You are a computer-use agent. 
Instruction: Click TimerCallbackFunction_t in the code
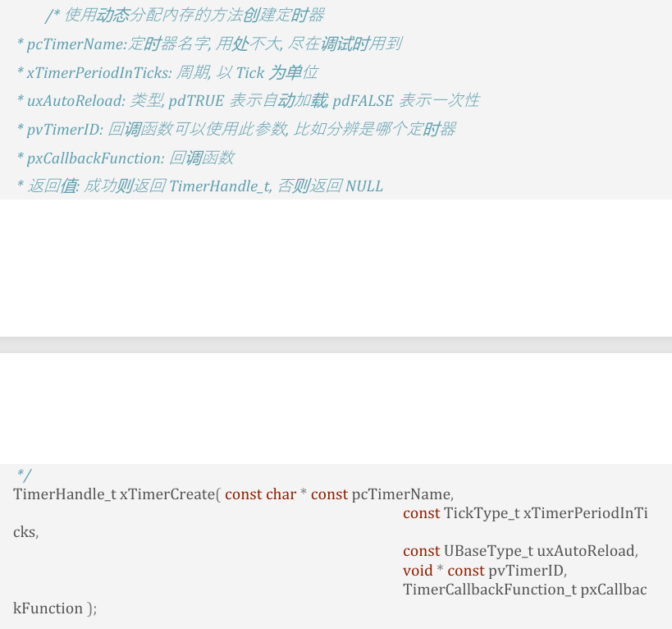[489, 590]
